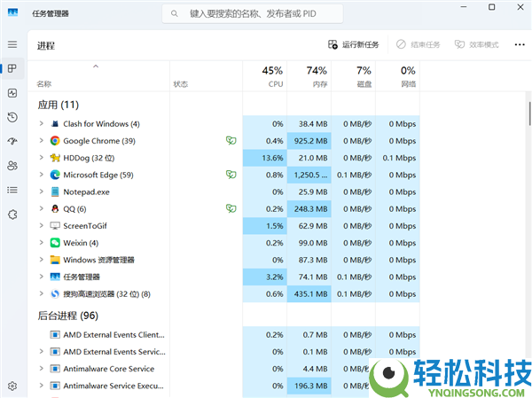The image size is (532, 398).
Task: Click the Microsoft Edge icon in list
Action: (55, 175)
